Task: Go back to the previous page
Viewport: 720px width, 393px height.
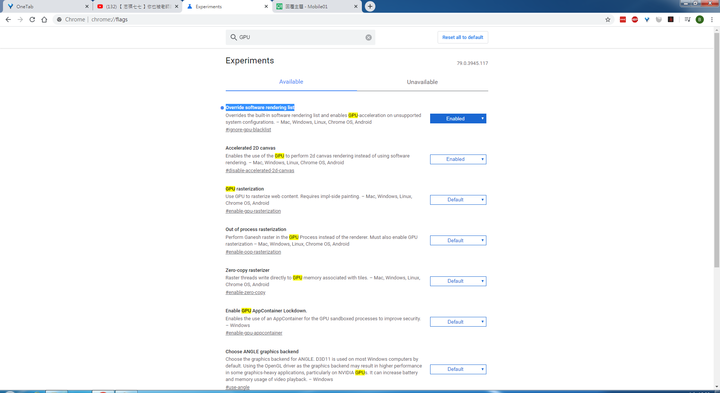Action: (8, 20)
